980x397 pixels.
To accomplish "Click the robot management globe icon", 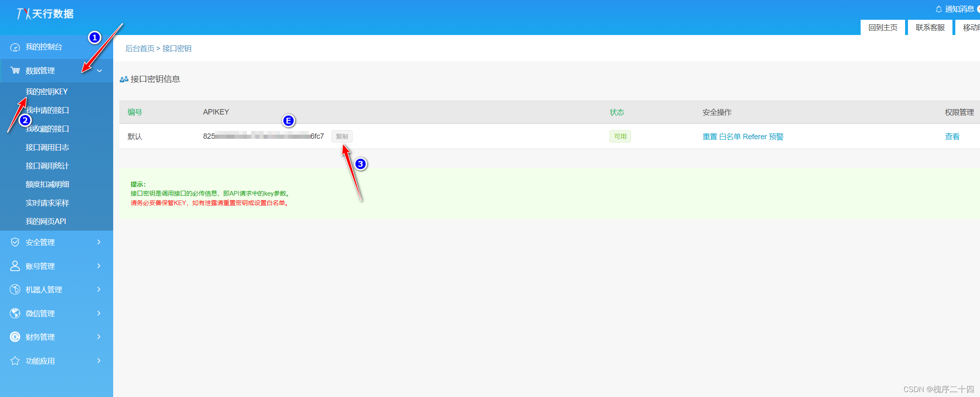I will (15, 290).
